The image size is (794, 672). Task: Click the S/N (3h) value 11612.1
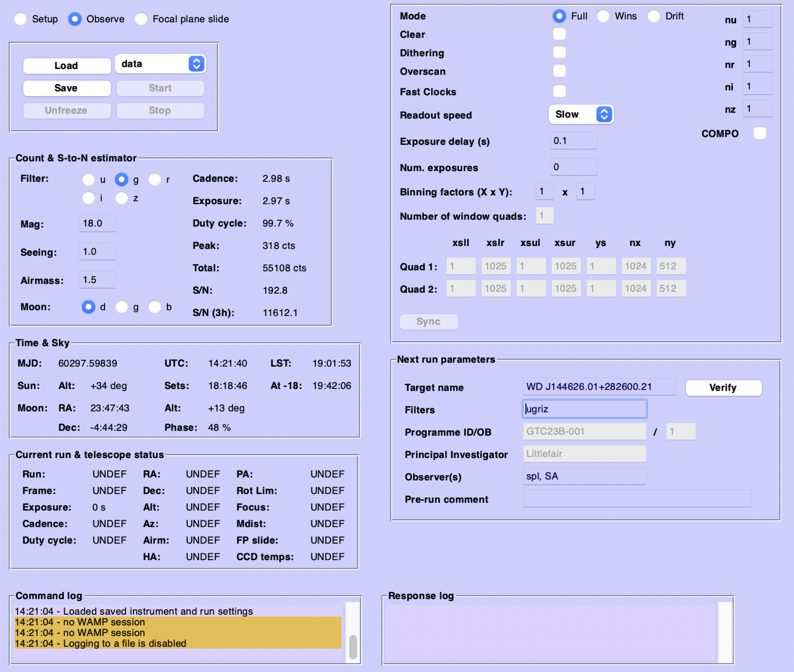280,313
